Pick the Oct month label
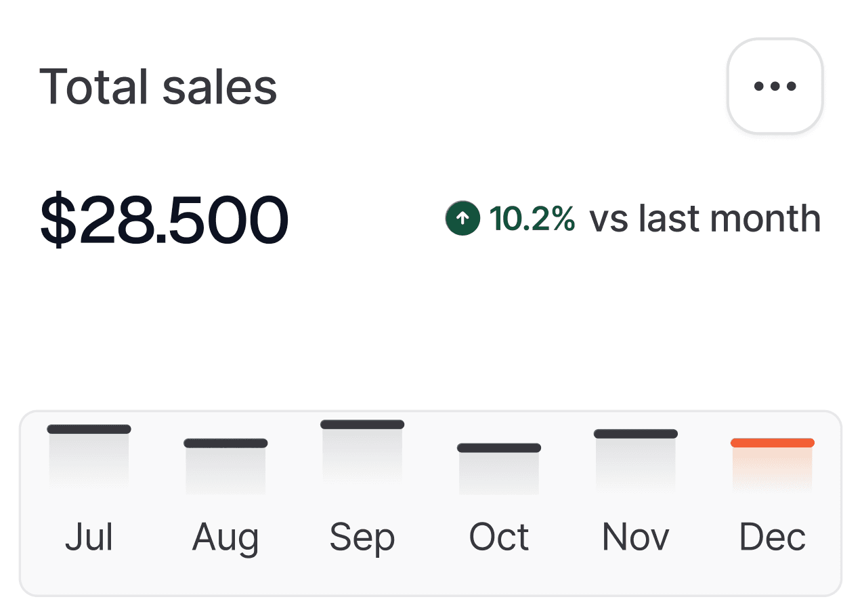 [x=499, y=537]
